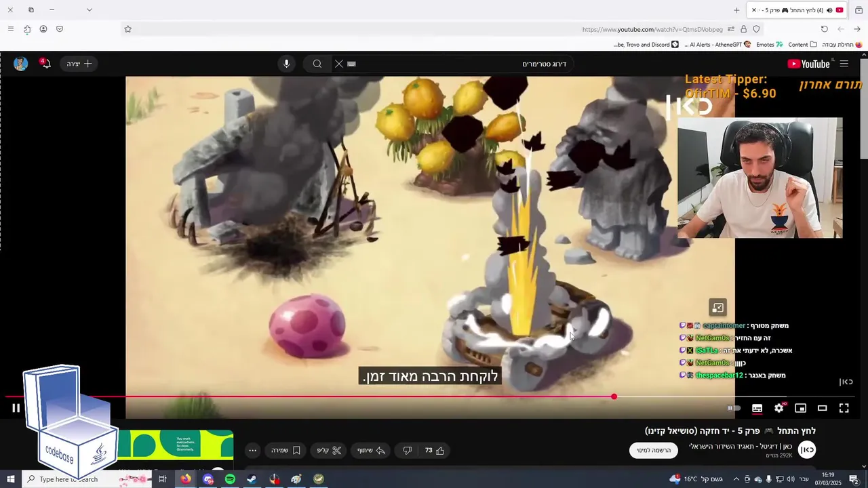Screen dimensions: 868x488
Task: Open the כאן channel avatar
Action: tap(807, 449)
